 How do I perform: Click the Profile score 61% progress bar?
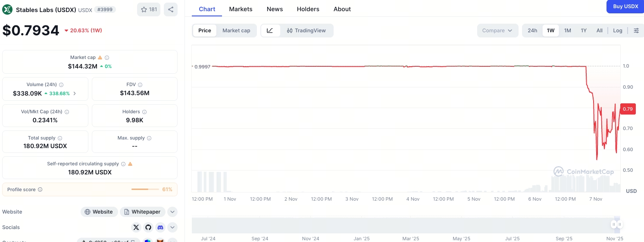pyautogui.click(x=145, y=189)
